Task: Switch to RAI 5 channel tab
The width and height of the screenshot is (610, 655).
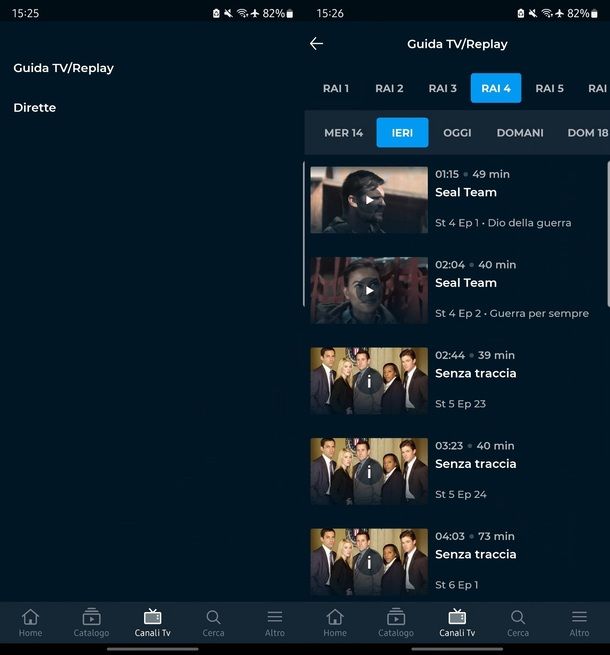Action: click(549, 88)
